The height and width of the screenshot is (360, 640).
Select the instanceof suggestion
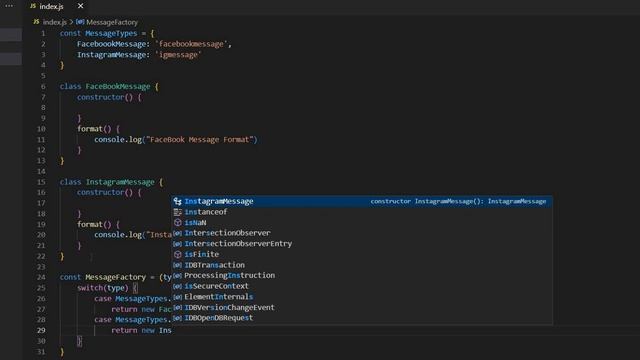pos(362,212)
